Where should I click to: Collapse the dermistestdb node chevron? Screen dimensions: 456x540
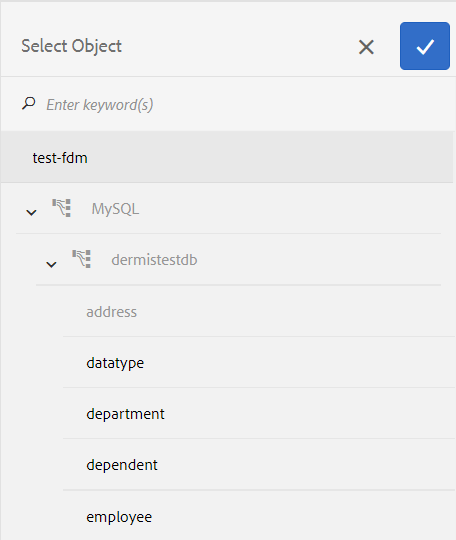coord(51,264)
